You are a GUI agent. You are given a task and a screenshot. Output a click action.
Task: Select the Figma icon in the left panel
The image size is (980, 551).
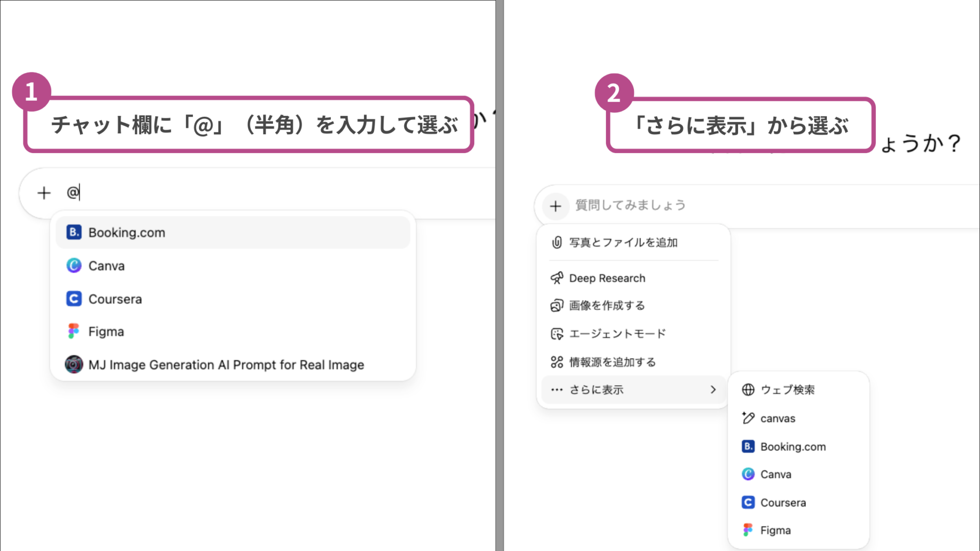tap(73, 331)
